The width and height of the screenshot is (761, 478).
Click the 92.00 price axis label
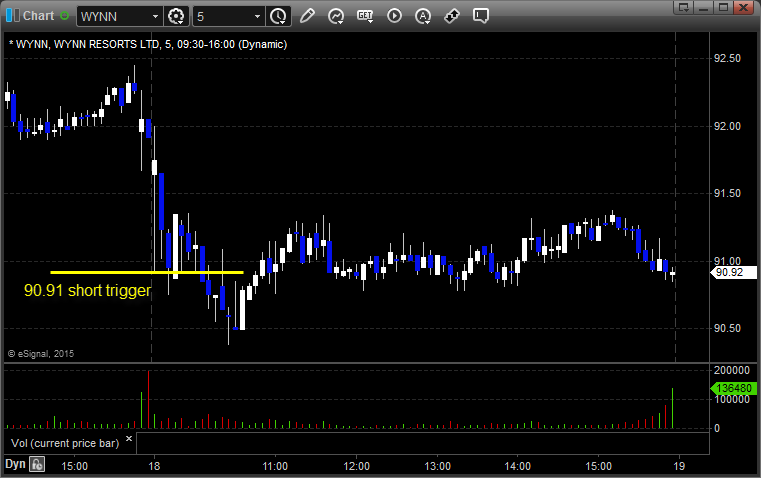coord(727,126)
